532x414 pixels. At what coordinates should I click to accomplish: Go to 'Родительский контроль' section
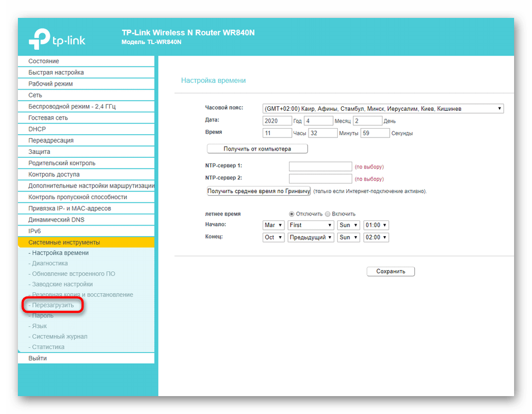(x=62, y=163)
